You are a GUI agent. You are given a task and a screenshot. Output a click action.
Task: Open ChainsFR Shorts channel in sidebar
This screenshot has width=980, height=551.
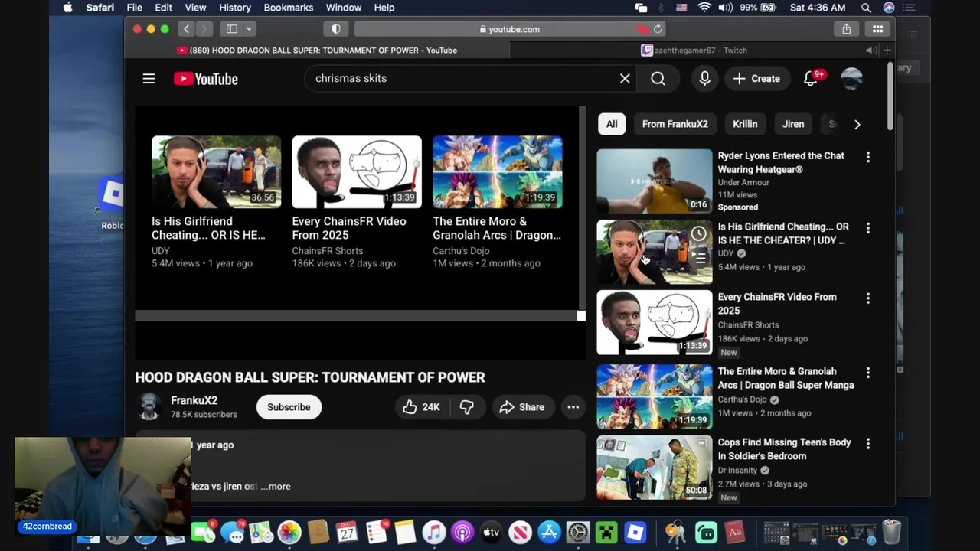[x=748, y=324]
